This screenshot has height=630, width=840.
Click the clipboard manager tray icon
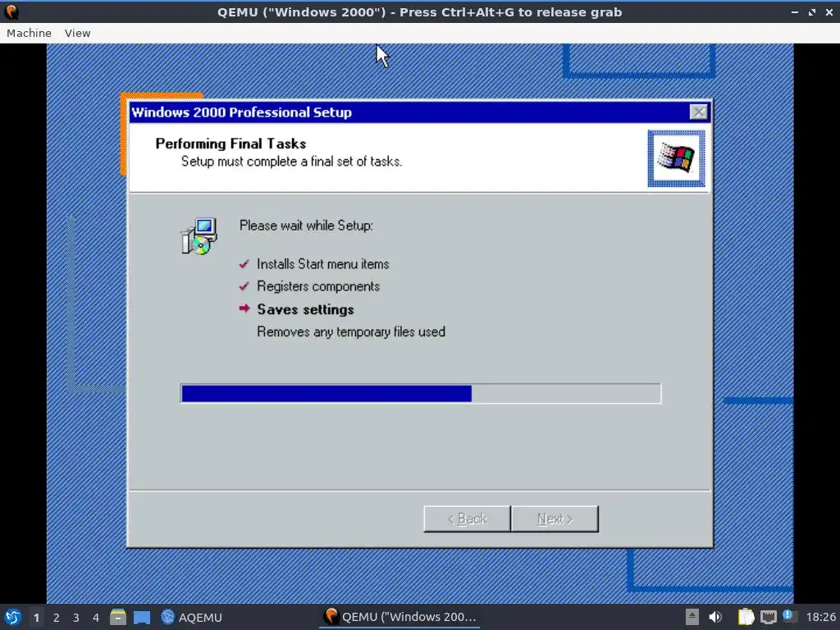746,617
